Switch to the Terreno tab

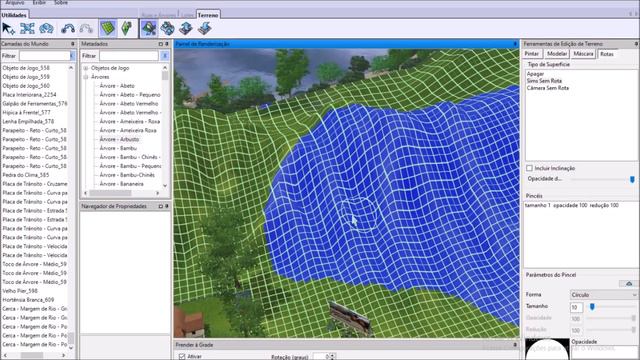pos(208,15)
